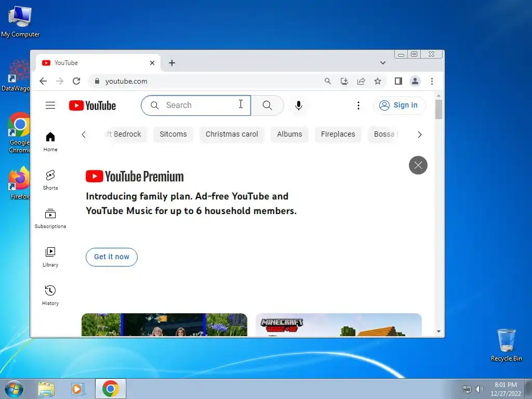
Task: Focus the YouTube Search field
Action: pos(196,105)
